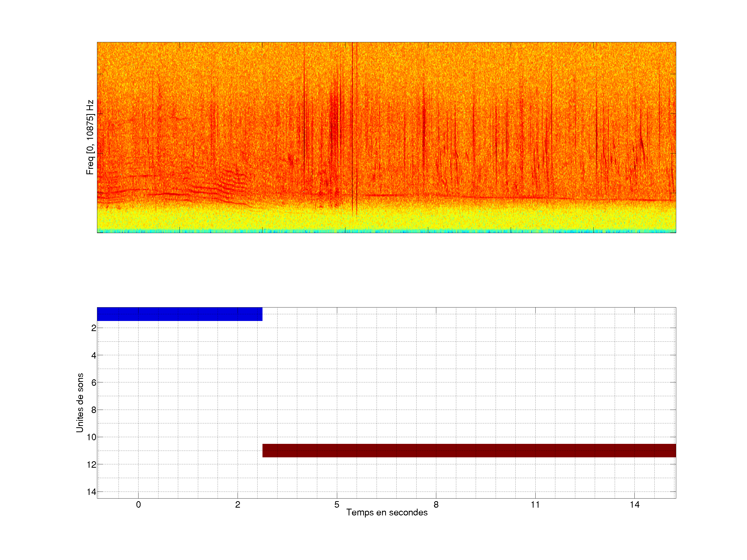Click x-axis tick label '8'
Screen dimensions: 747x560
click(436, 505)
